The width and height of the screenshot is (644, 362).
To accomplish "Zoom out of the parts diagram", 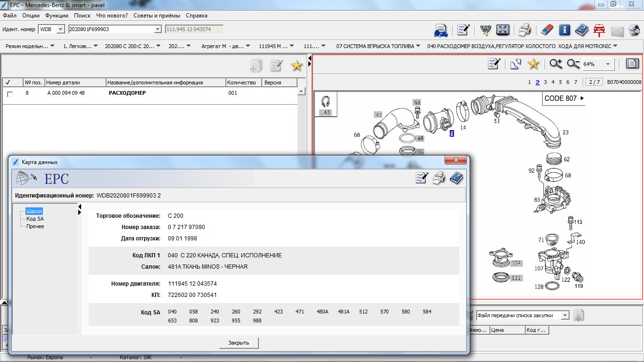I will [x=573, y=64].
